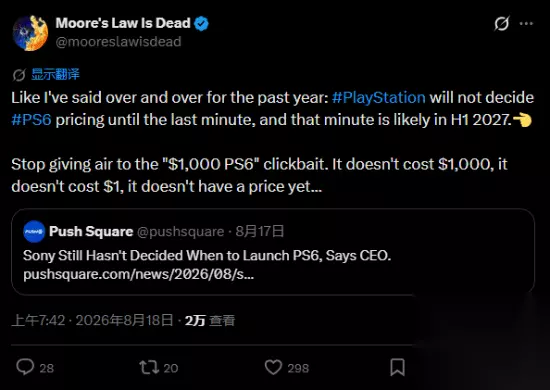Open the 2万 查看 view count
Viewport: 550px width, 390px height.
210,320
